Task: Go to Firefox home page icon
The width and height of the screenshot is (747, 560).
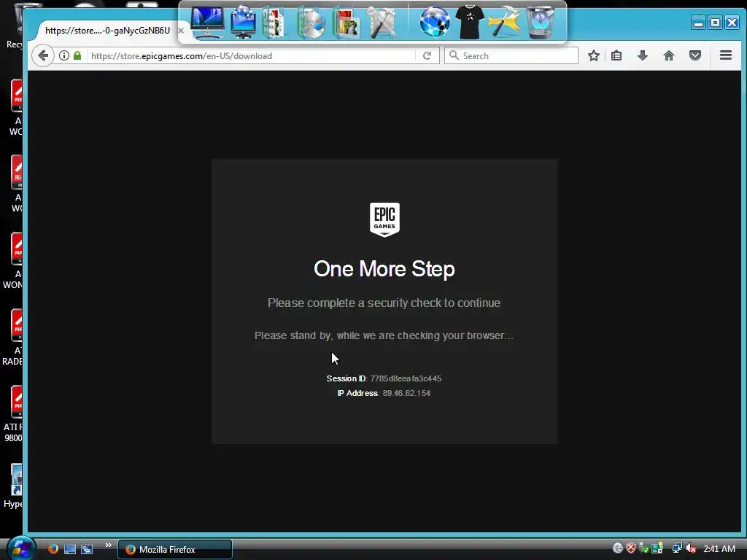Action: (669, 55)
